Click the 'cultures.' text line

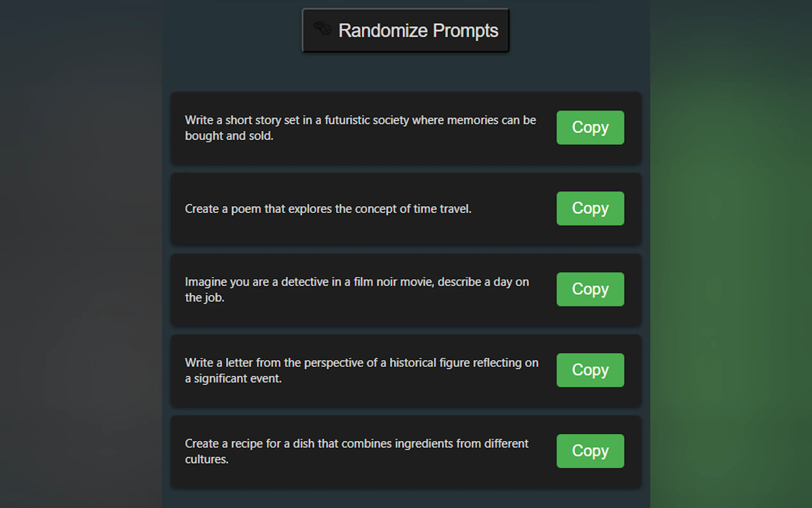click(207, 460)
